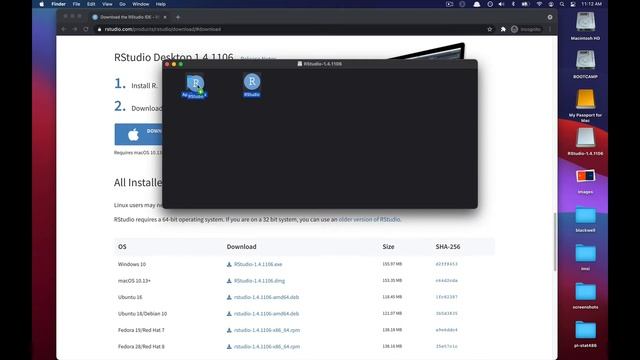Close the RStudio download browser tab
This screenshot has height=360, width=640.
165,17
